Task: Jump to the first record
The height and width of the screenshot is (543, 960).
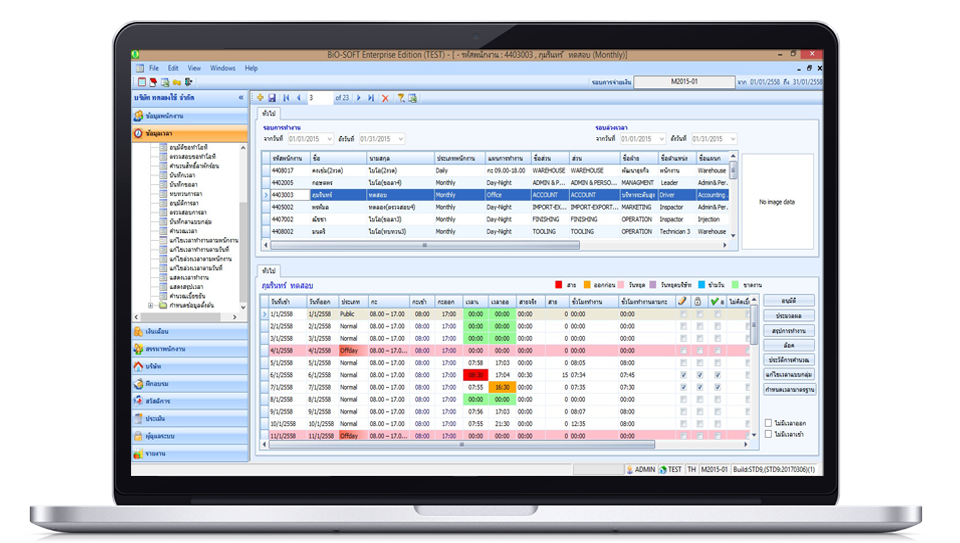Action: pyautogui.click(x=286, y=98)
